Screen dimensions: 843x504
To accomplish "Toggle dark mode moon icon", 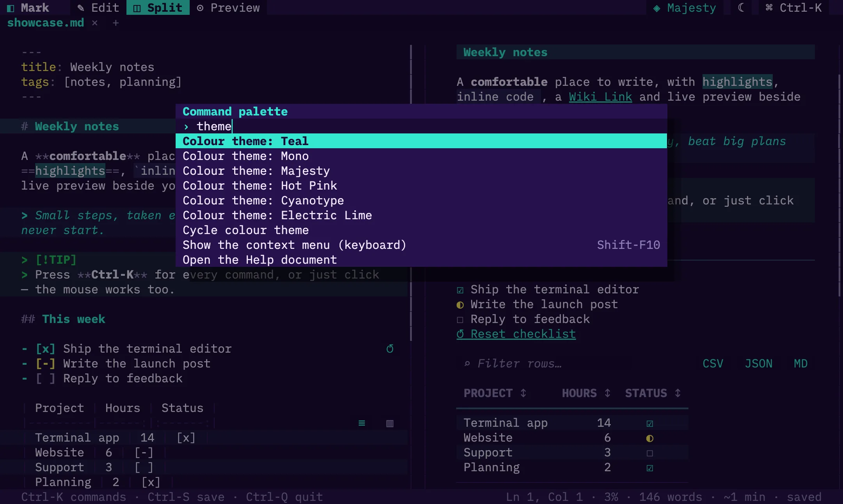I will point(741,7).
